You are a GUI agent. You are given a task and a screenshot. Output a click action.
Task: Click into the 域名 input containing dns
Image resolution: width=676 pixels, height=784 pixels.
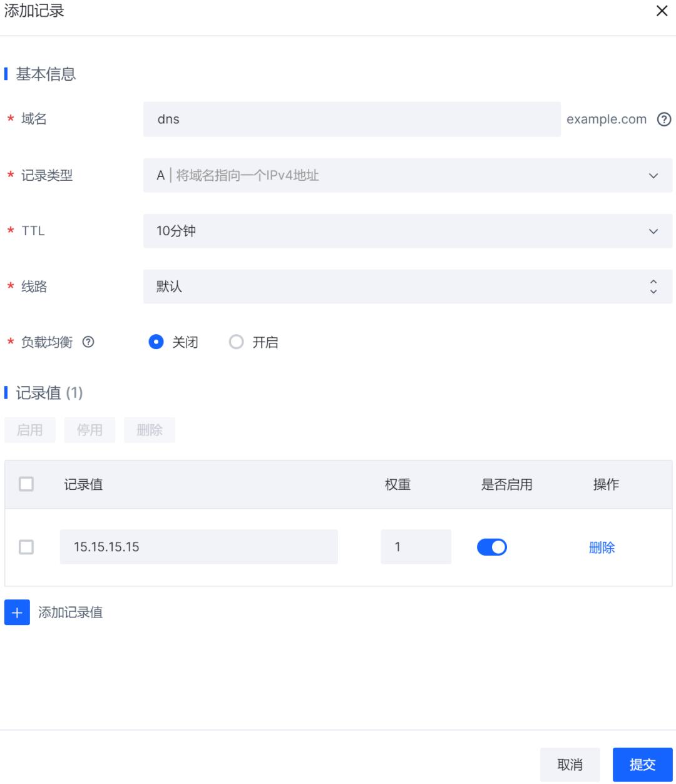(351, 119)
